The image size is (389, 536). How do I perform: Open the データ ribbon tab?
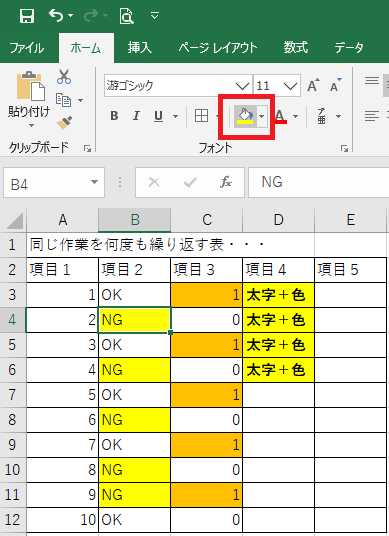pos(349,48)
